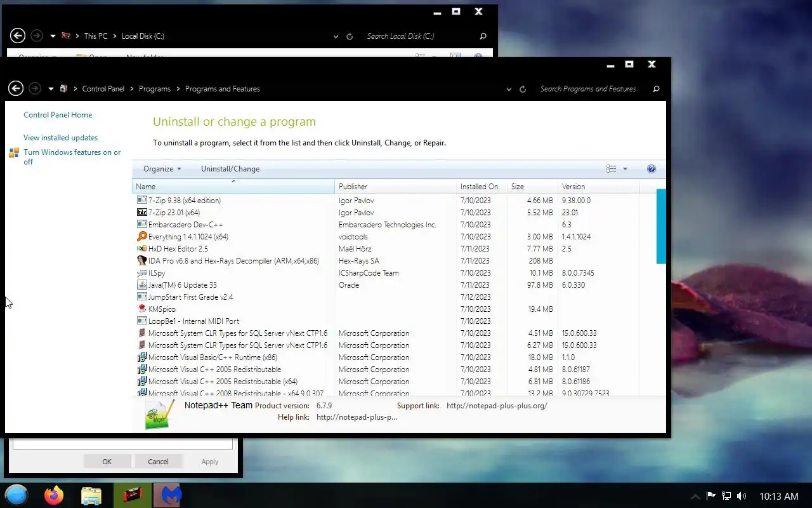Open File Explorer from the taskbar

pos(91,495)
